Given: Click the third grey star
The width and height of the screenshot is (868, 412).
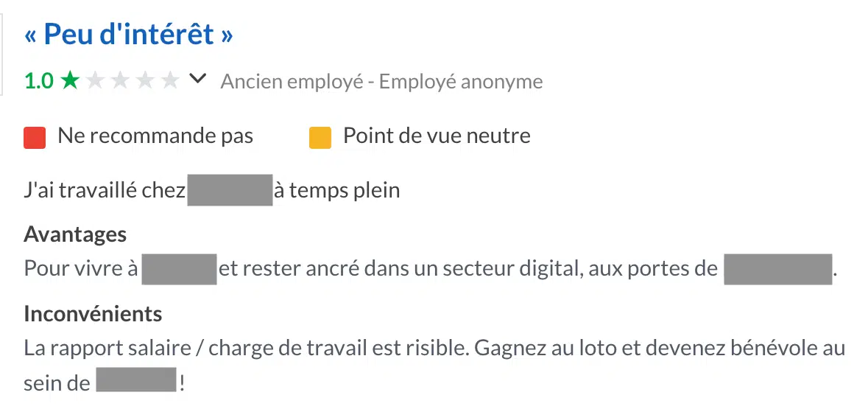Looking at the screenshot, I should coord(120,81).
